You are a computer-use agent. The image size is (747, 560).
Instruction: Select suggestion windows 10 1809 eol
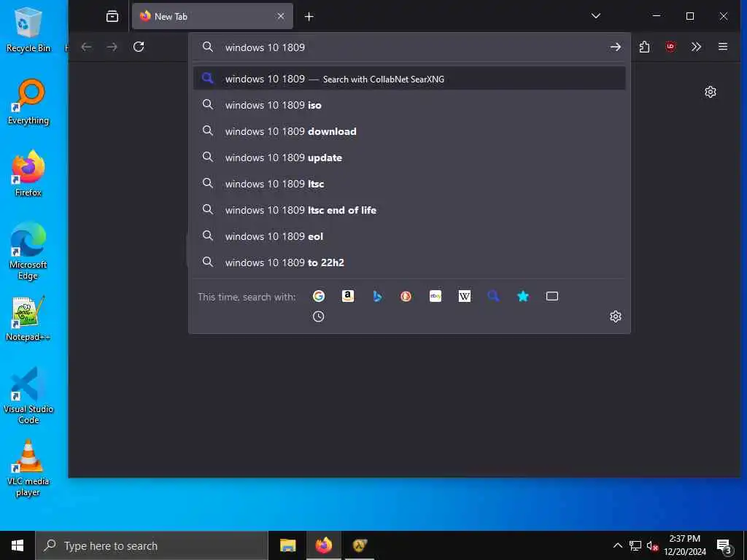point(410,236)
